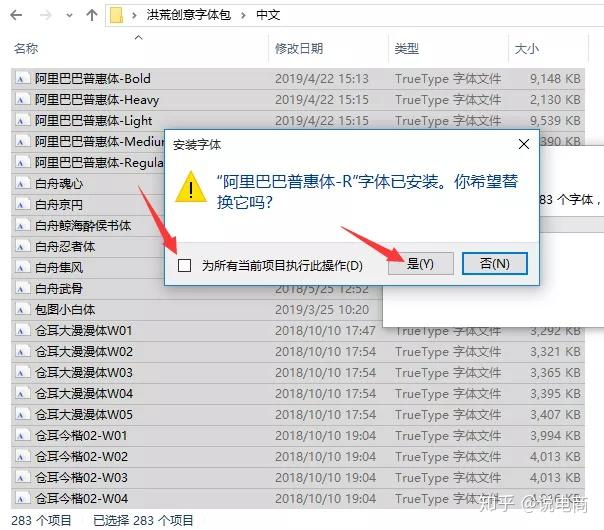Click font icon of 仓耳今楷02-W03
Viewport: 604px width, 530px height.
pos(22,478)
